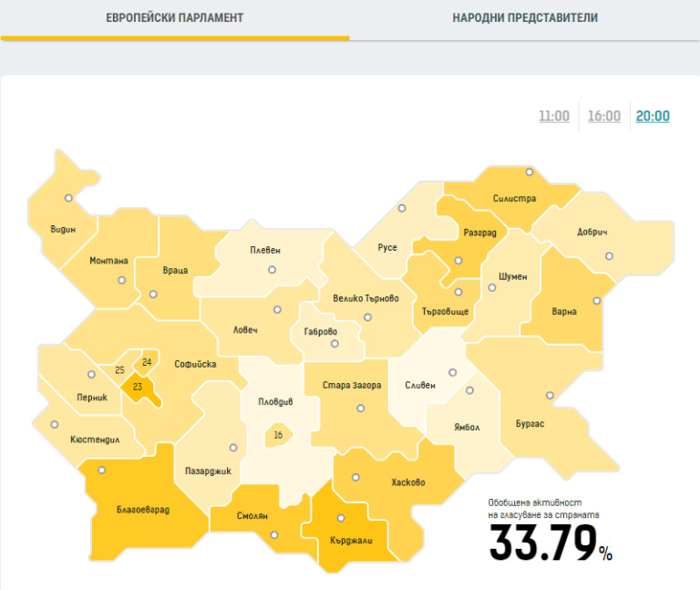Click the circle marker in Видин region
The image size is (700, 590).
coord(67,198)
